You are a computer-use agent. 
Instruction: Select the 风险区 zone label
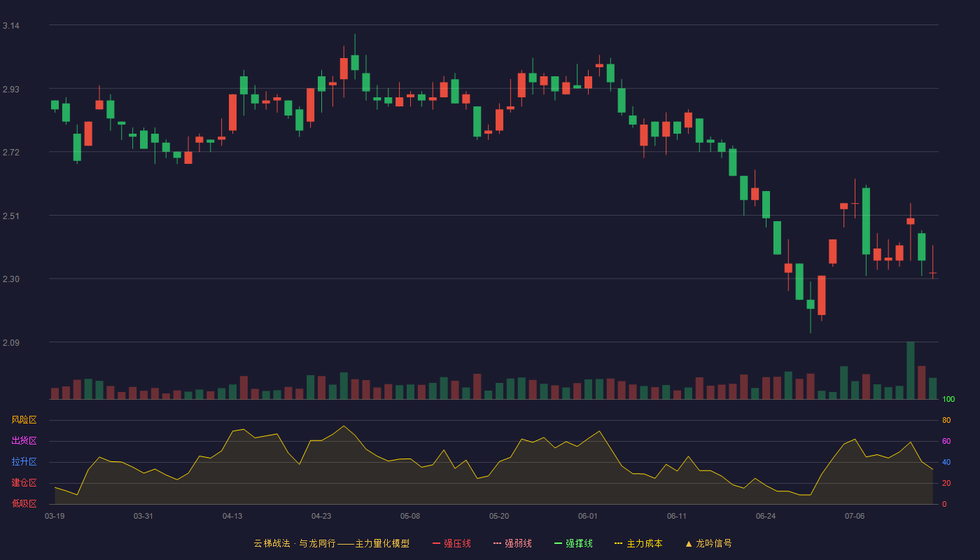24,420
